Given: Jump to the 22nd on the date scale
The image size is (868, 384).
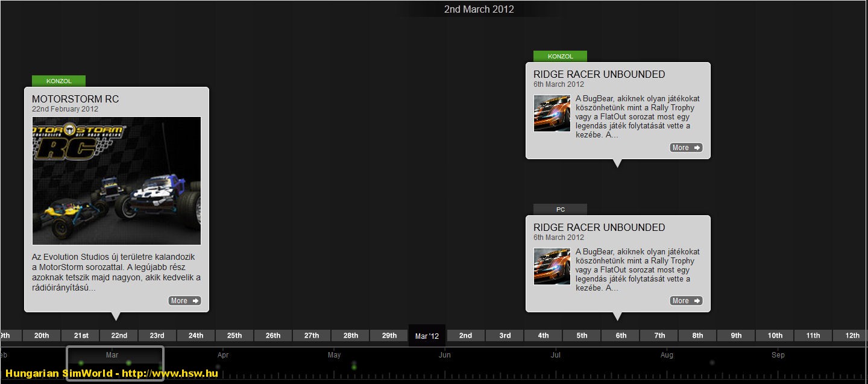Looking at the screenshot, I should pos(119,336).
